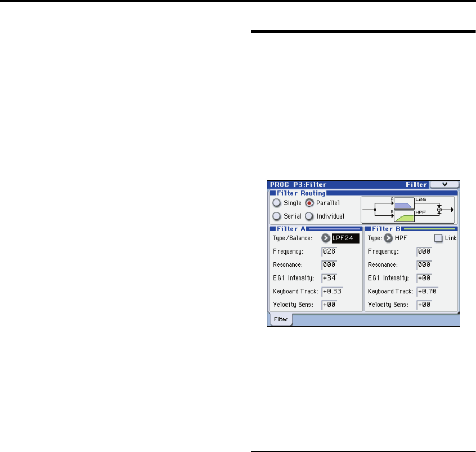This screenshot has width=476, height=452.
Task: Select Filter A EG1 Intensity +34
Action: point(329,278)
